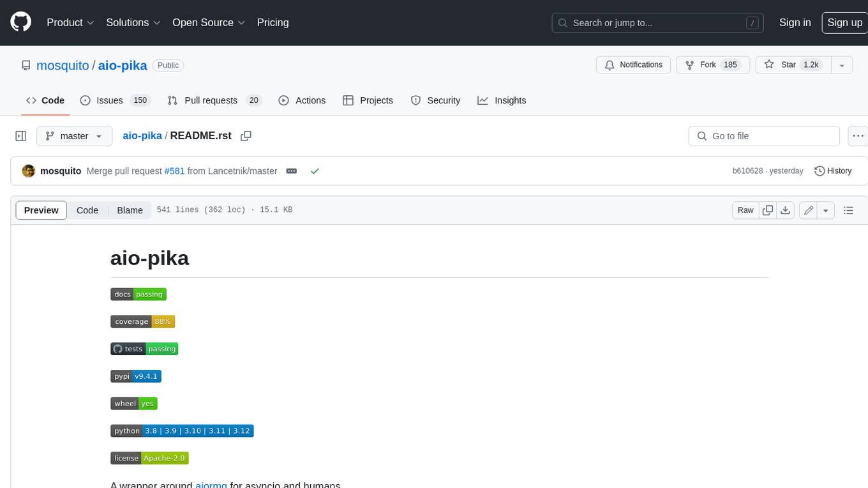Expand the Open Source menu

tap(209, 22)
